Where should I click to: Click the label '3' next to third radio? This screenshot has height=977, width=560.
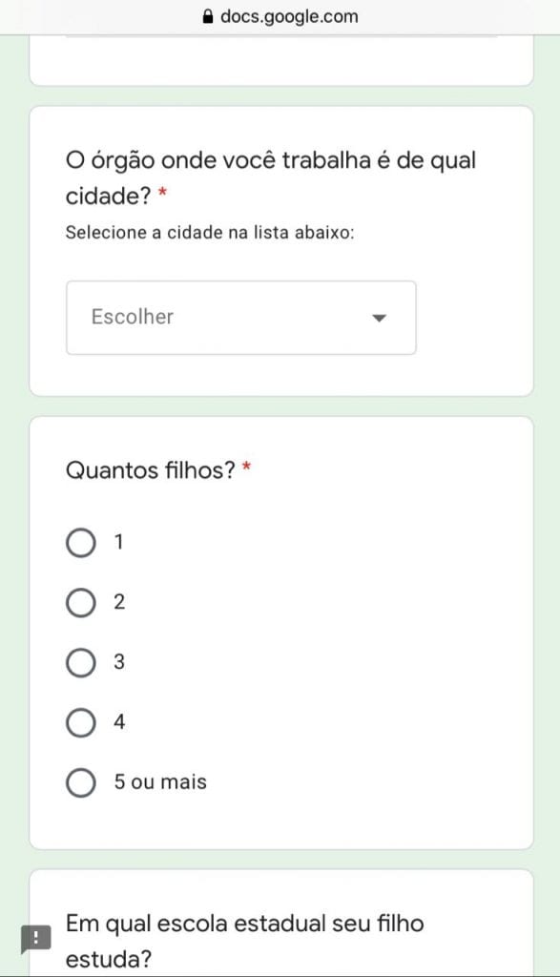point(119,662)
